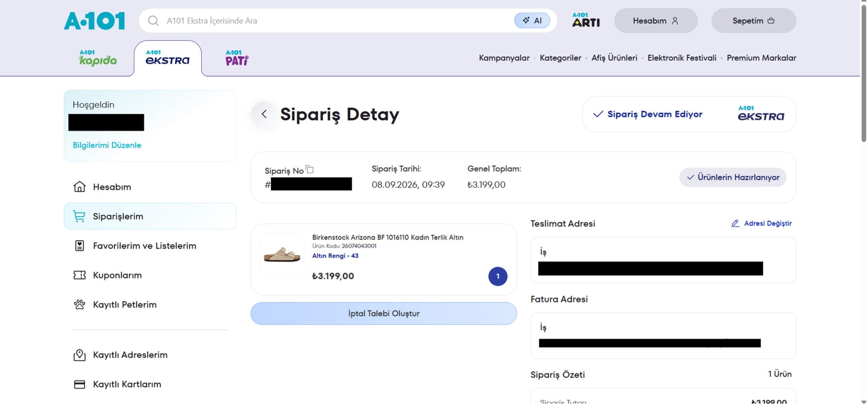Click the card icon beside Kayıtlı Kartlarım

coord(79,384)
